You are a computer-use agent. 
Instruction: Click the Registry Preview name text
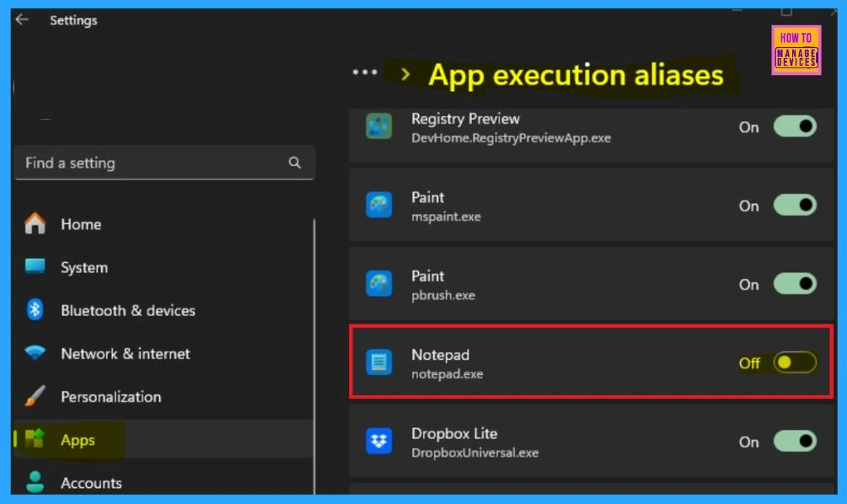click(x=465, y=119)
